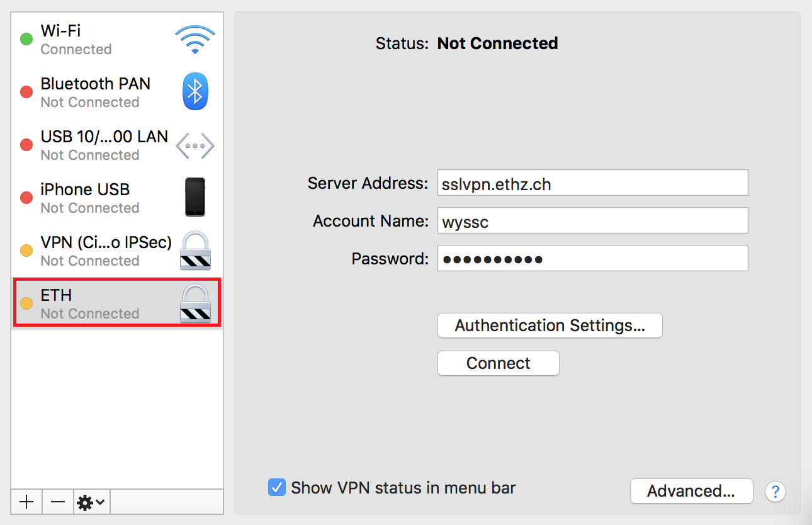Click the Bluetooth PAN icon
Screen dimensions: 812x525
pyautogui.click(x=195, y=92)
